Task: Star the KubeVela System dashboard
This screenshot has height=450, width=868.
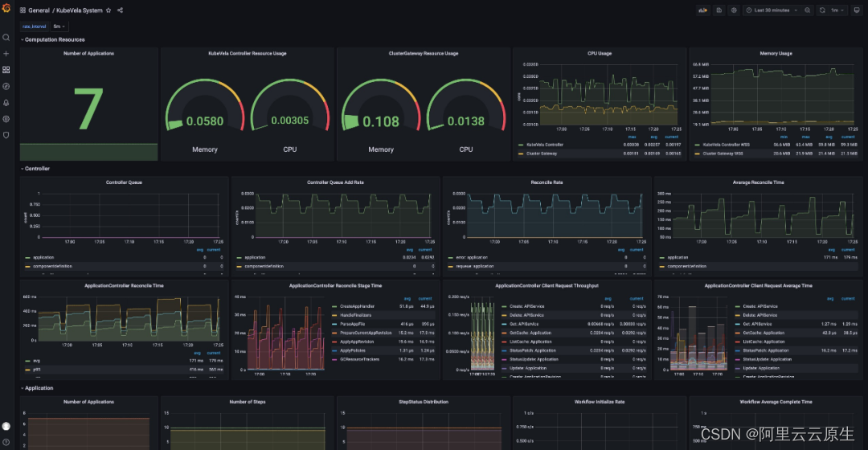Action: [108, 10]
